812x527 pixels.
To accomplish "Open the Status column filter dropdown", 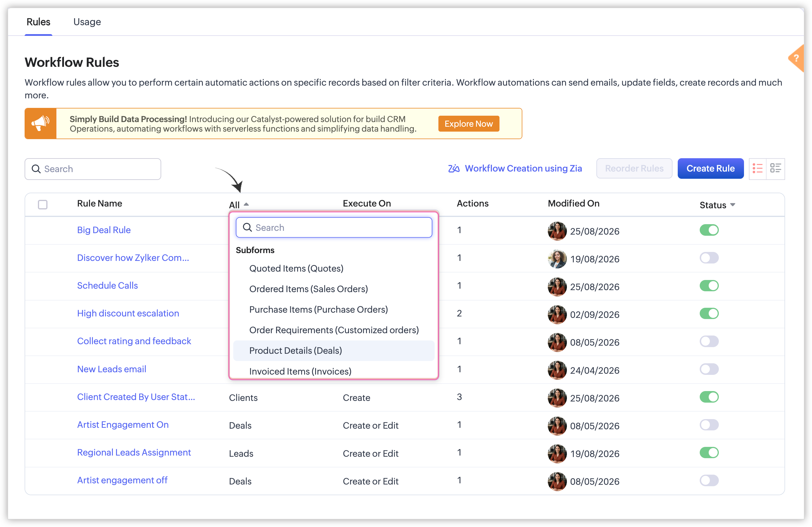I will (x=717, y=205).
